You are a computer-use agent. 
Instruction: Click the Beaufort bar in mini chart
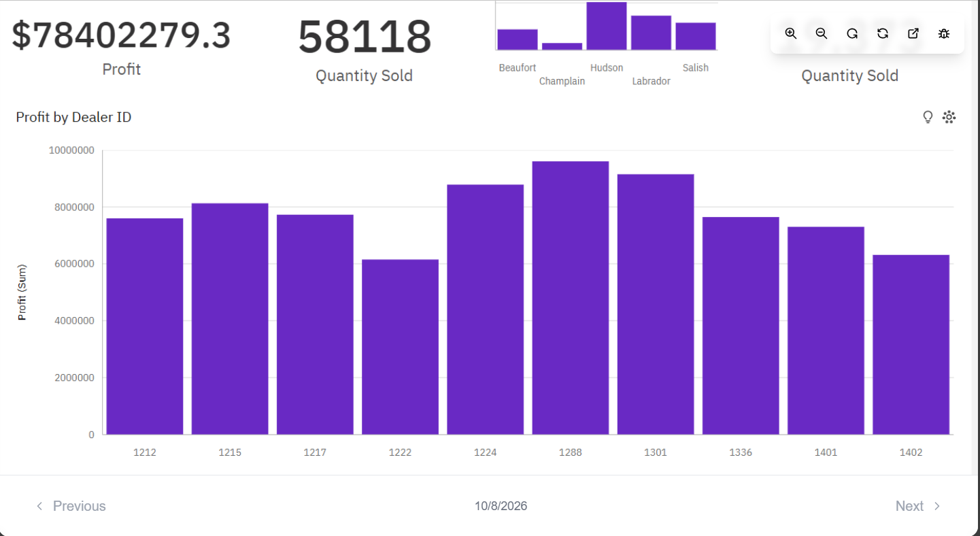pos(518,39)
